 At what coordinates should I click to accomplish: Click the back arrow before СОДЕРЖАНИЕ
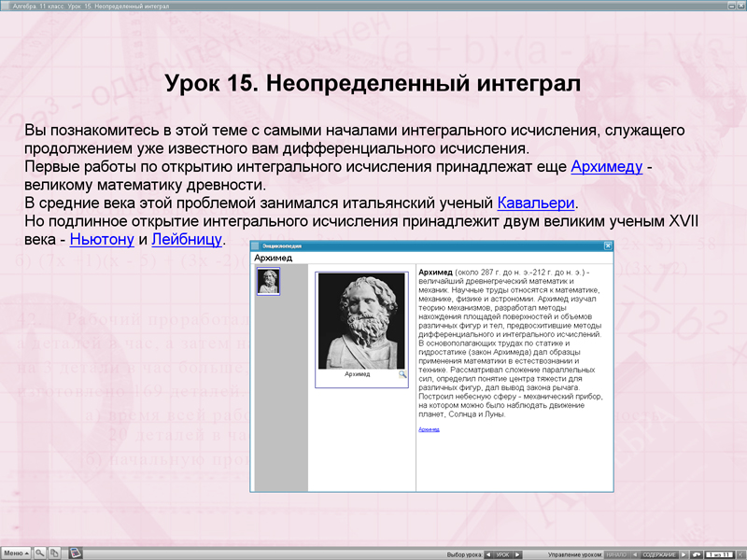pos(636,553)
